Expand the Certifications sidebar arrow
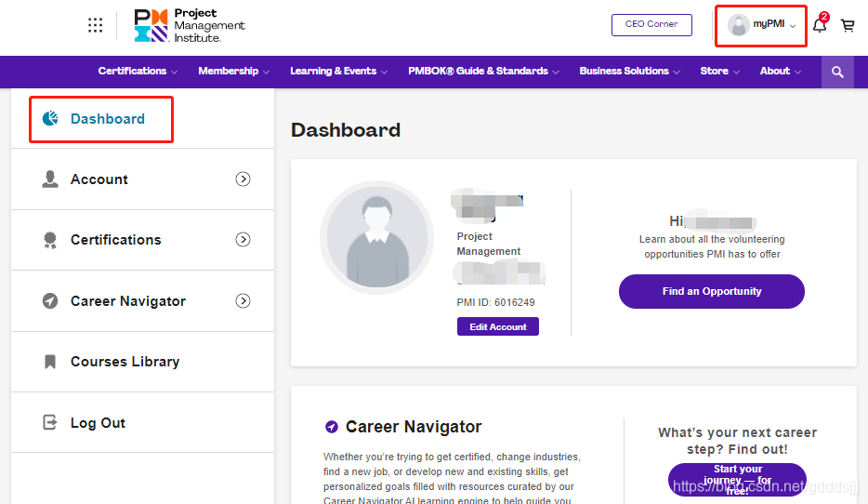 (243, 239)
